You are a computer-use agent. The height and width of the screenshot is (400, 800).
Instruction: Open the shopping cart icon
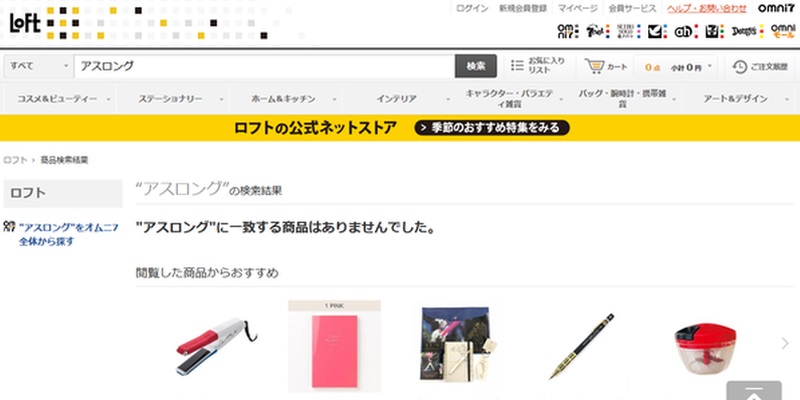[594, 66]
